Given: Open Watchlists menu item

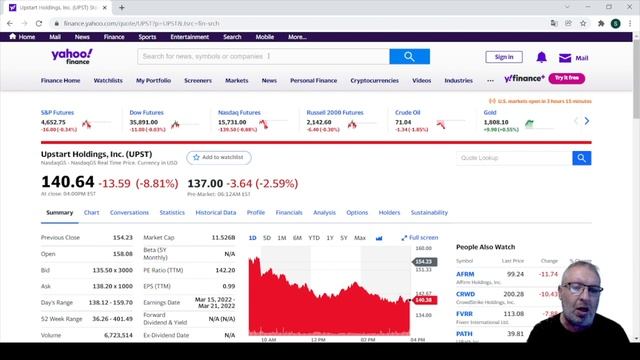Looking at the screenshot, I should point(108,80).
